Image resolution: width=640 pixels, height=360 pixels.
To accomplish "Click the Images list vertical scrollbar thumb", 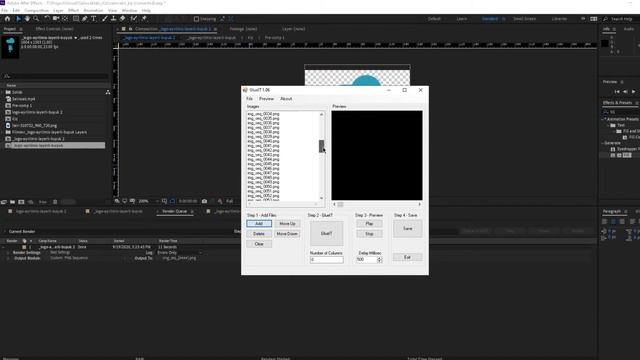I will pos(321,146).
